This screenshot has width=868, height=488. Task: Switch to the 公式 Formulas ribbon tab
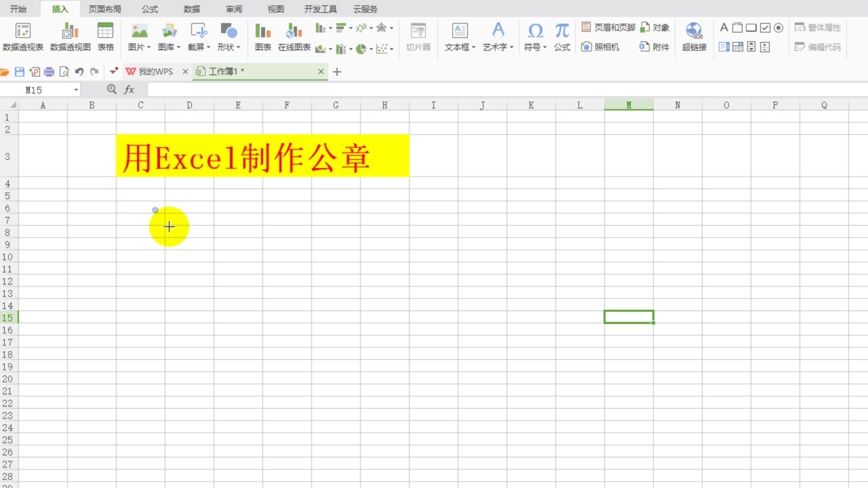tap(150, 9)
